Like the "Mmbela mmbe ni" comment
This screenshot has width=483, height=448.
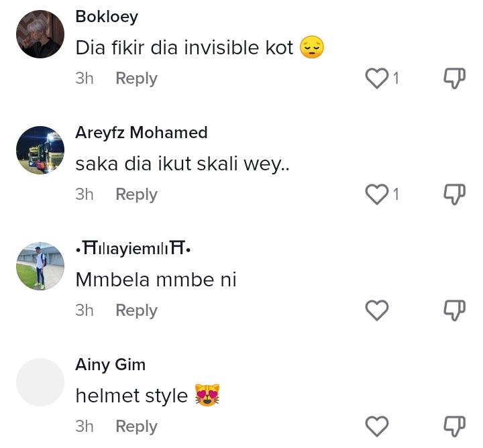coord(377,311)
